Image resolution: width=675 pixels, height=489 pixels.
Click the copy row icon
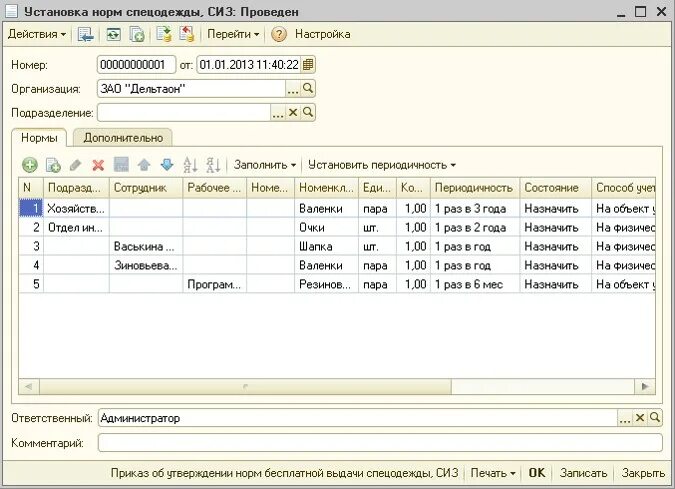pos(53,165)
